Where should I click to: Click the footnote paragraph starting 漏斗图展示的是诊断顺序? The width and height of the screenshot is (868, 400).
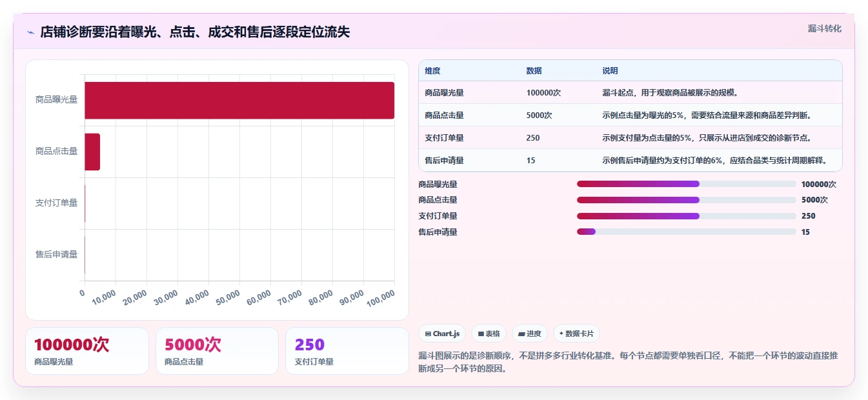click(x=628, y=363)
